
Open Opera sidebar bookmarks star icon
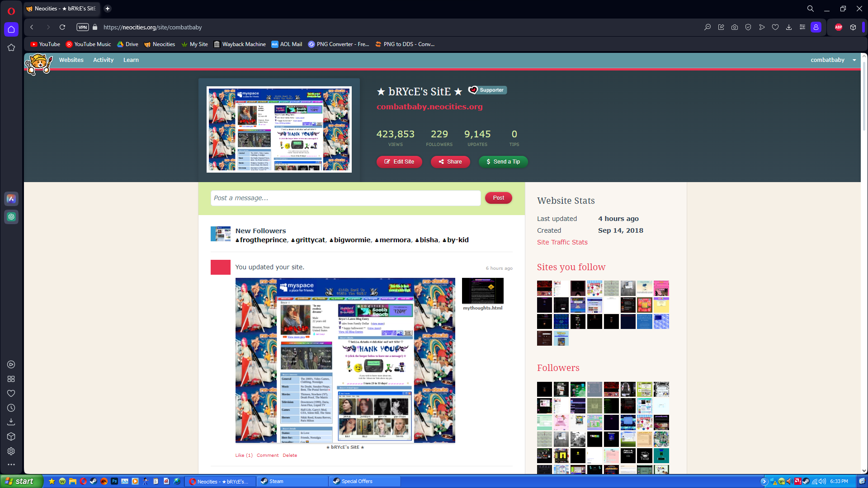(x=11, y=47)
